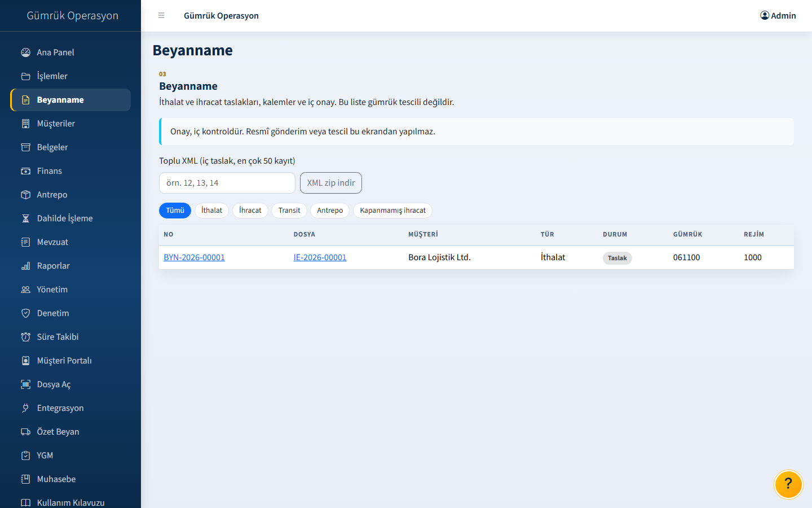Show Transit declarations filter
The height and width of the screenshot is (508, 812).
[x=289, y=211]
